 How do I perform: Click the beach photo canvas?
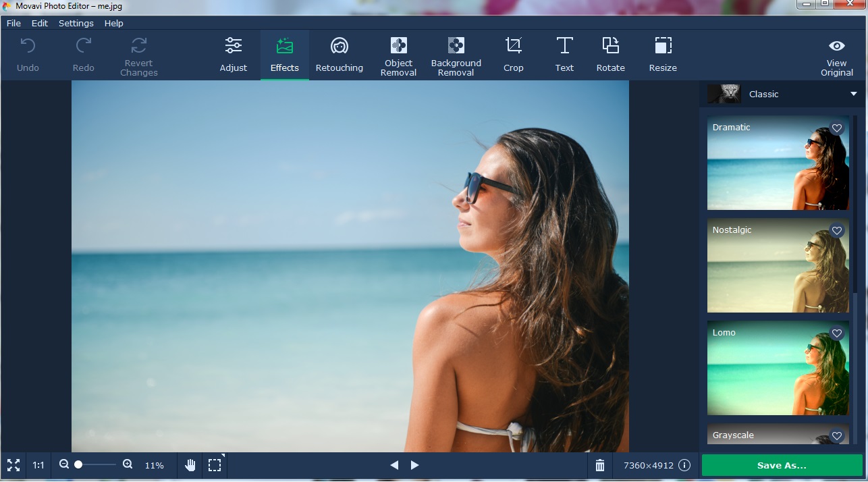click(x=350, y=266)
